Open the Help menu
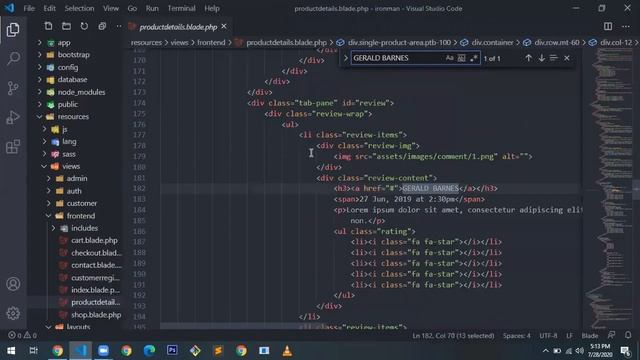The image size is (640, 360). [x=212, y=8]
